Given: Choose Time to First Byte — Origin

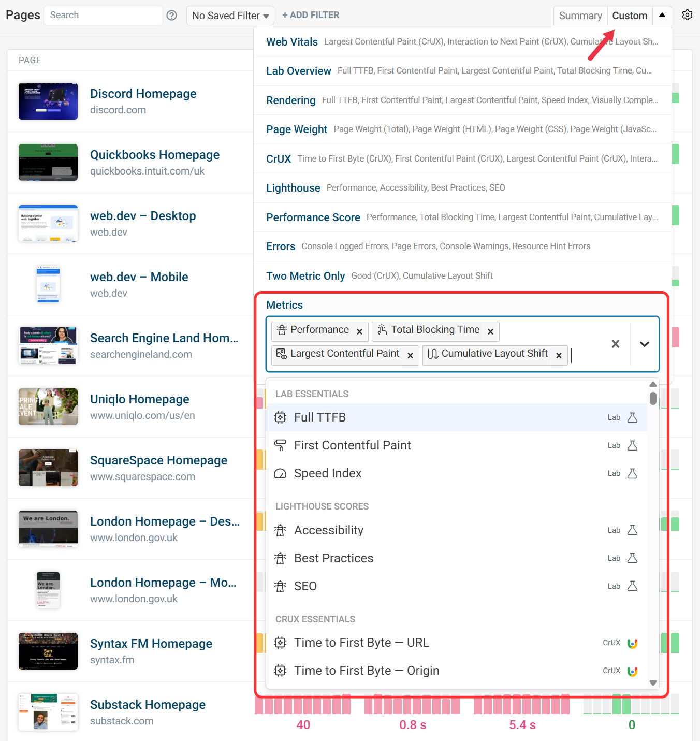Looking at the screenshot, I should point(456,671).
